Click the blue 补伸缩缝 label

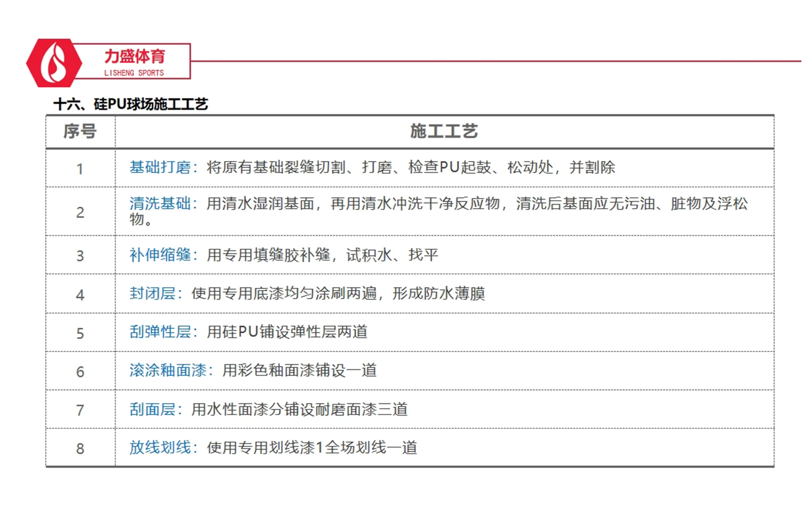(x=160, y=255)
